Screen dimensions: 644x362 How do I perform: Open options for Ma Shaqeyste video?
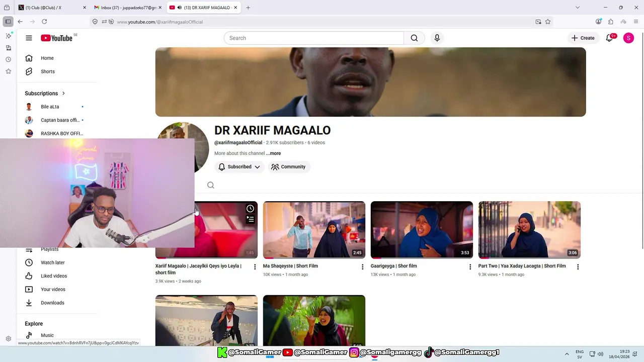click(x=362, y=267)
